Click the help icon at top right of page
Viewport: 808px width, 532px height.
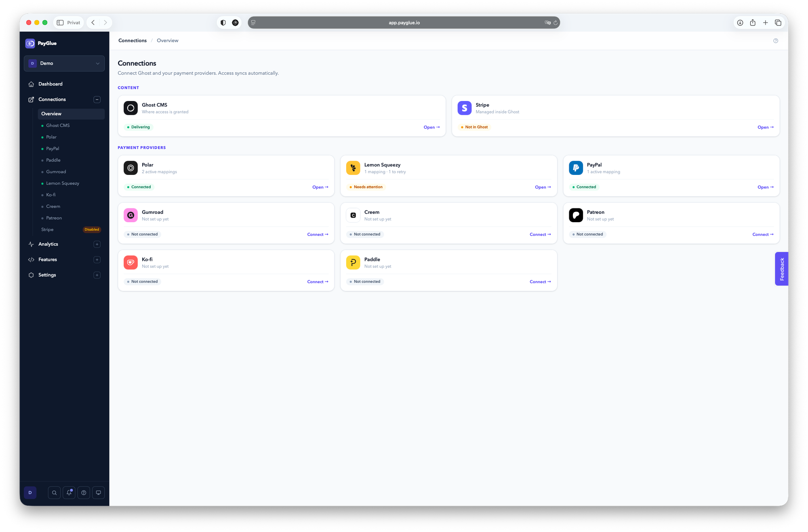pos(776,41)
